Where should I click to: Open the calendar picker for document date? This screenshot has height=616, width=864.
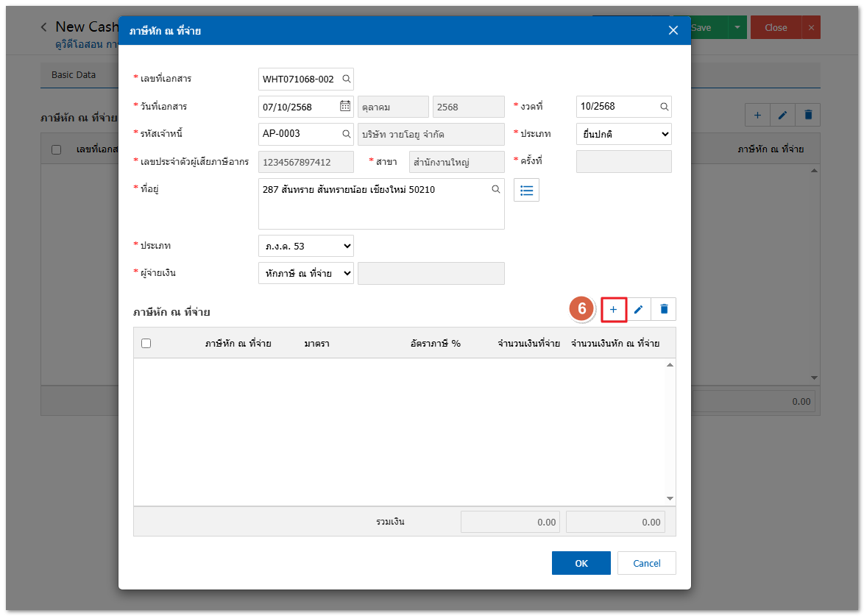[x=344, y=107]
